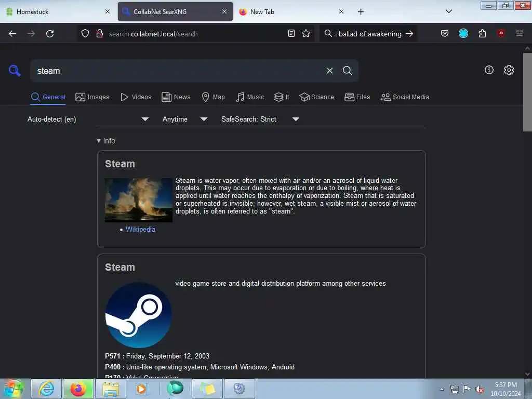This screenshot has height=399, width=532.
Task: Focus the steam search query field
Action: 178,71
